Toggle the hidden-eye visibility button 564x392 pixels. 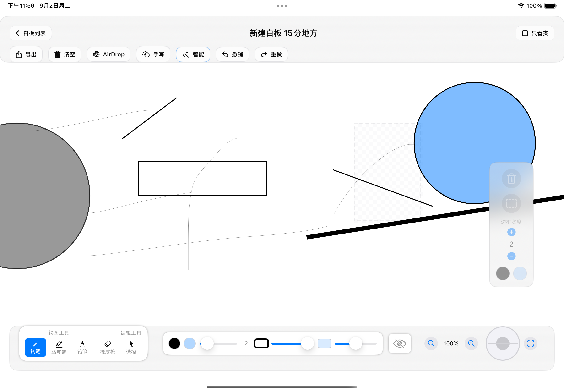pyautogui.click(x=400, y=343)
